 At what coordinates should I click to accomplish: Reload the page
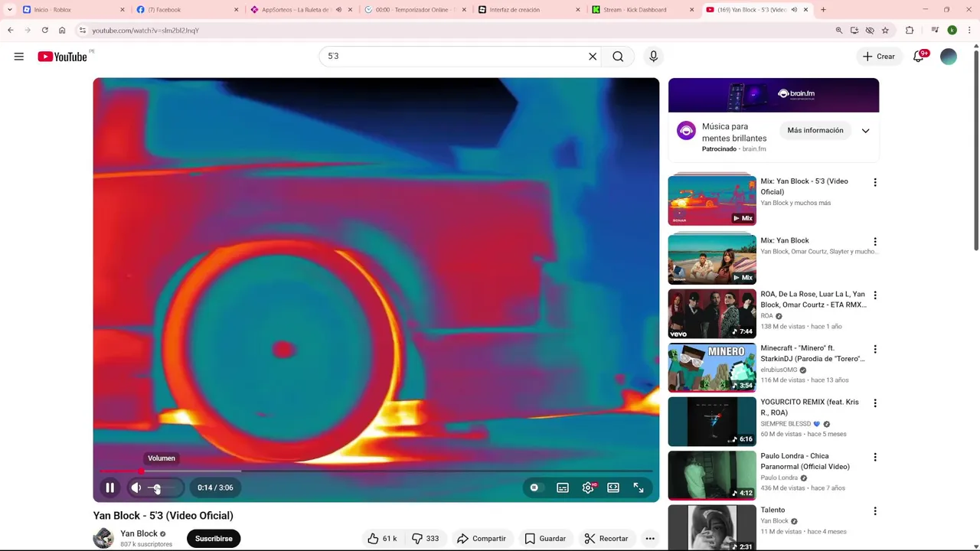point(44,31)
